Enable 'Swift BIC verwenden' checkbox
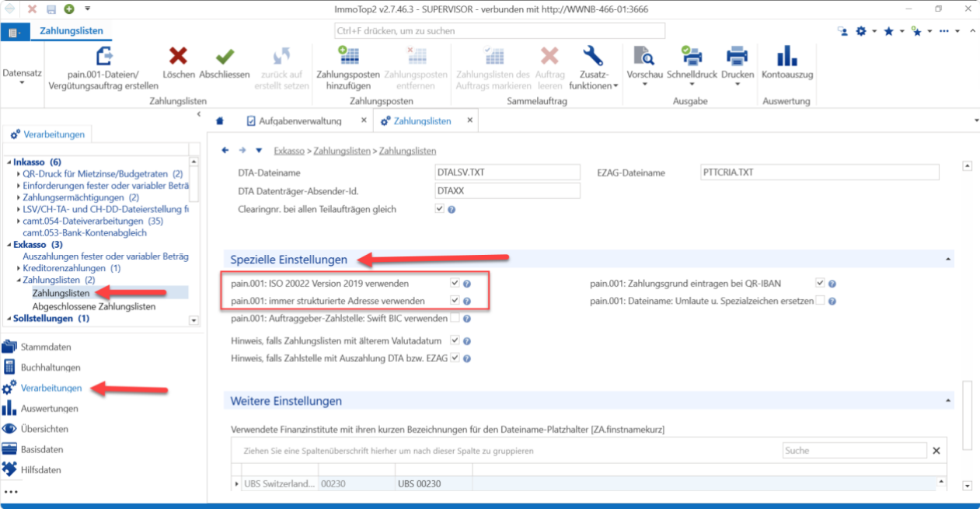Viewport: 980px width, 509px height. [x=455, y=318]
